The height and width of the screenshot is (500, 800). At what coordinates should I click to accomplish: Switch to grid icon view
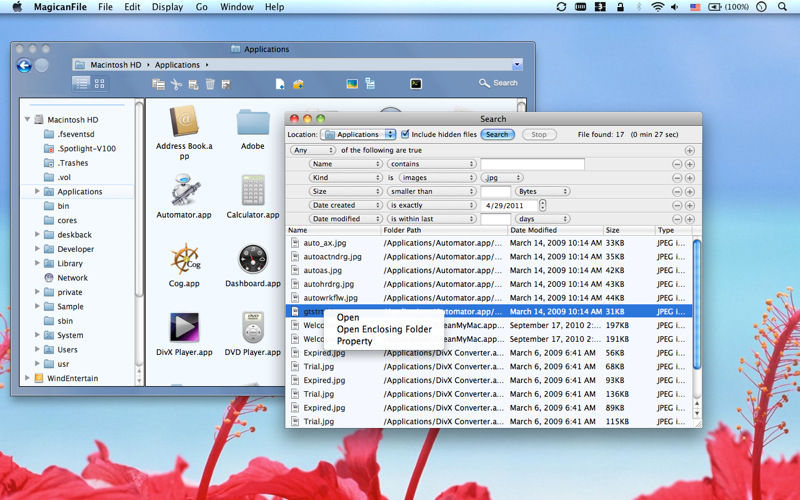(99, 83)
